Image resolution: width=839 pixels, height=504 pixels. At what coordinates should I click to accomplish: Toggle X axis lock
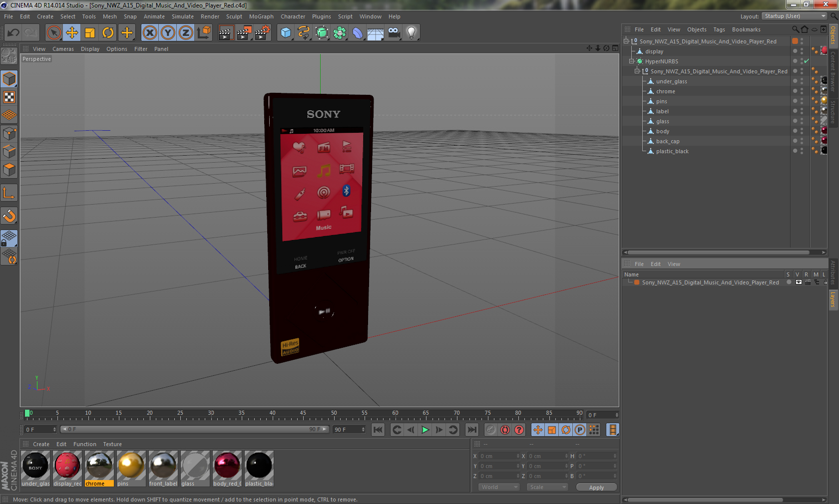[x=150, y=33]
